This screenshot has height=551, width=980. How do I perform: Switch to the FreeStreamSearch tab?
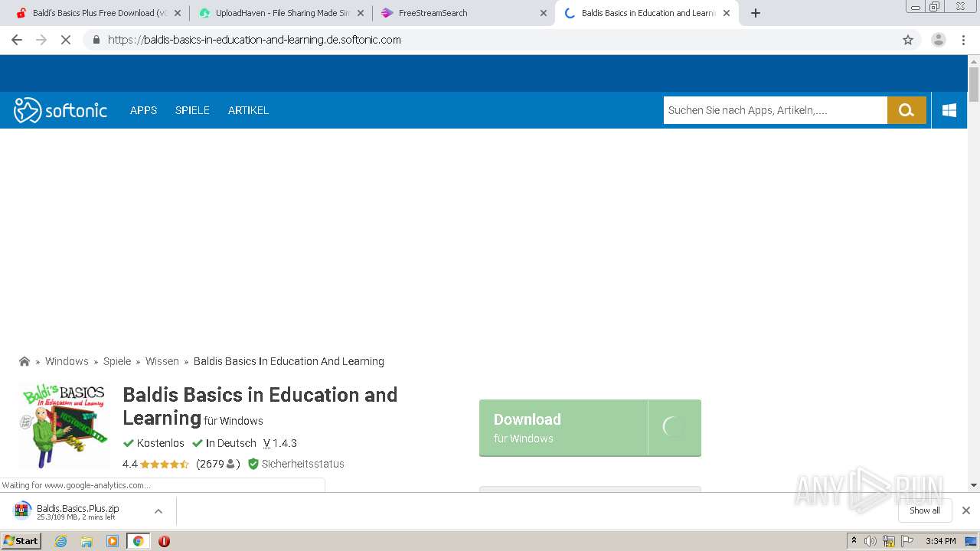tap(462, 13)
